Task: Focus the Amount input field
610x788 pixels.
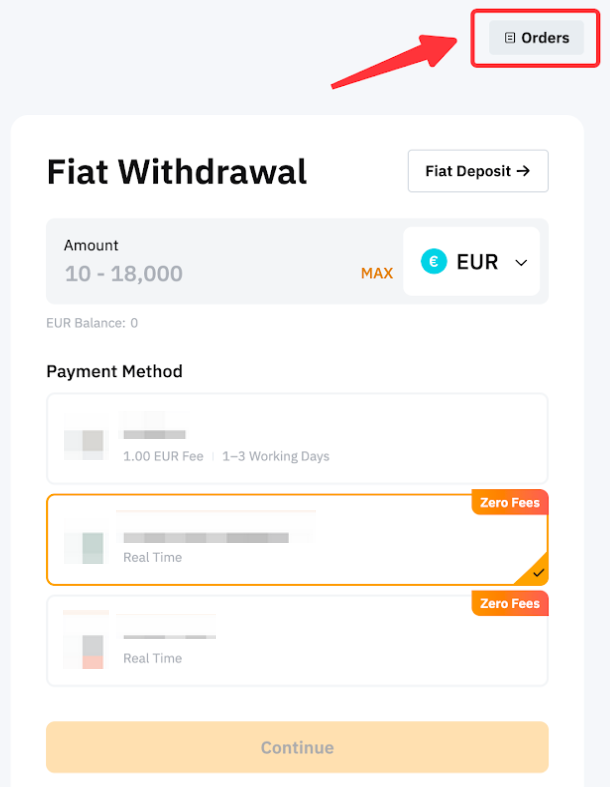Action: click(x=200, y=273)
